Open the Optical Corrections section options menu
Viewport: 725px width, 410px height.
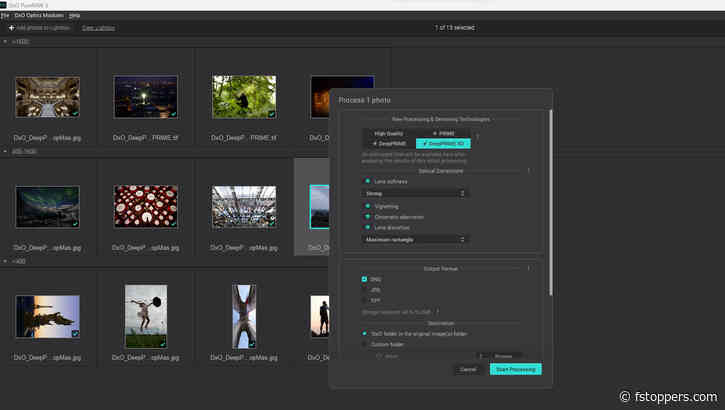coord(528,171)
